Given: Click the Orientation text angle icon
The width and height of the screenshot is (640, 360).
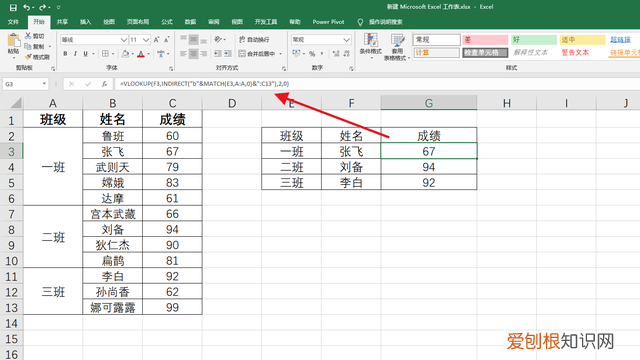Looking at the screenshot, I should pos(219,39).
